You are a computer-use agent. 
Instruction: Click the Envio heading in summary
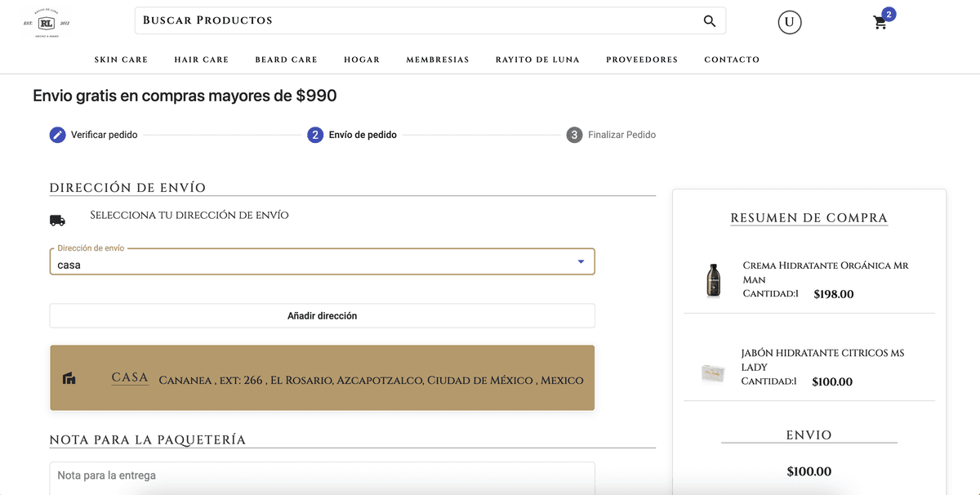pos(808,435)
